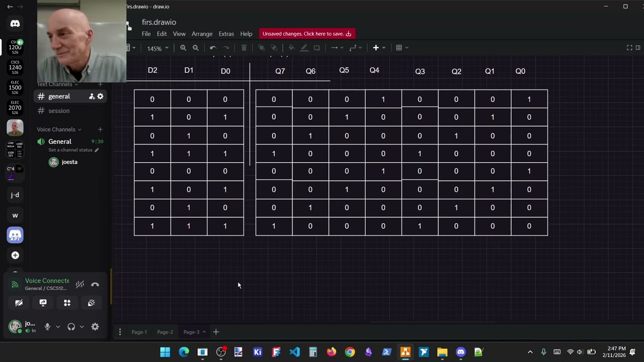Switch to the Page-1 tab
Viewport: 644px width, 362px height.
tap(139, 332)
